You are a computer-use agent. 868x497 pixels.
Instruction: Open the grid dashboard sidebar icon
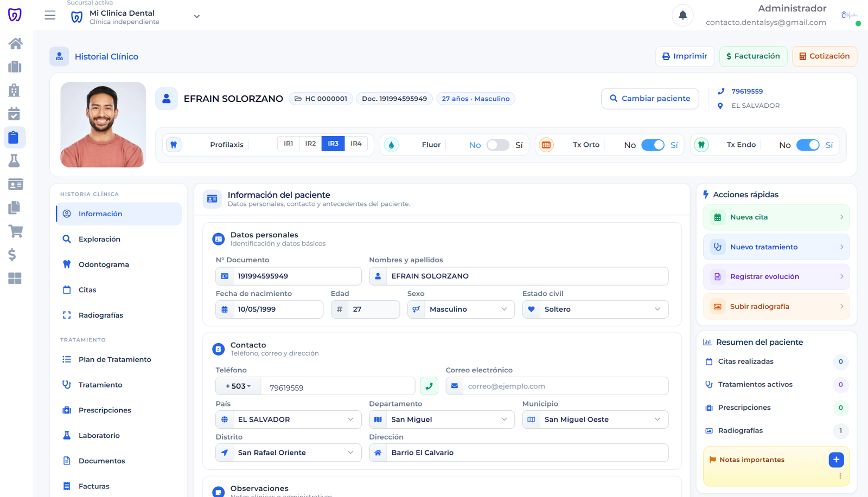tap(15, 278)
